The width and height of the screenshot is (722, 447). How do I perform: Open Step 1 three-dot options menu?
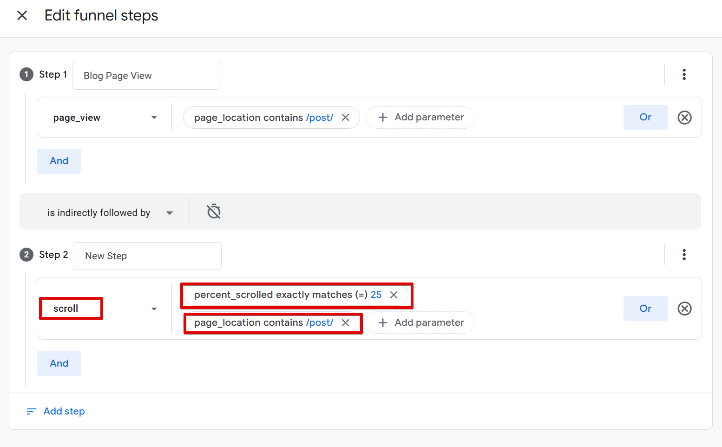tap(684, 75)
